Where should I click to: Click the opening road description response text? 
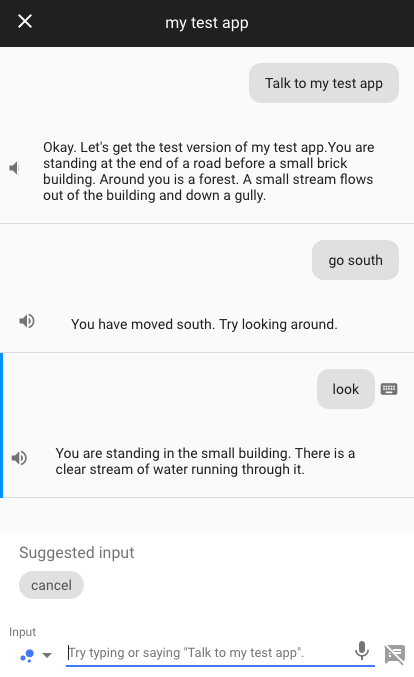coord(209,171)
